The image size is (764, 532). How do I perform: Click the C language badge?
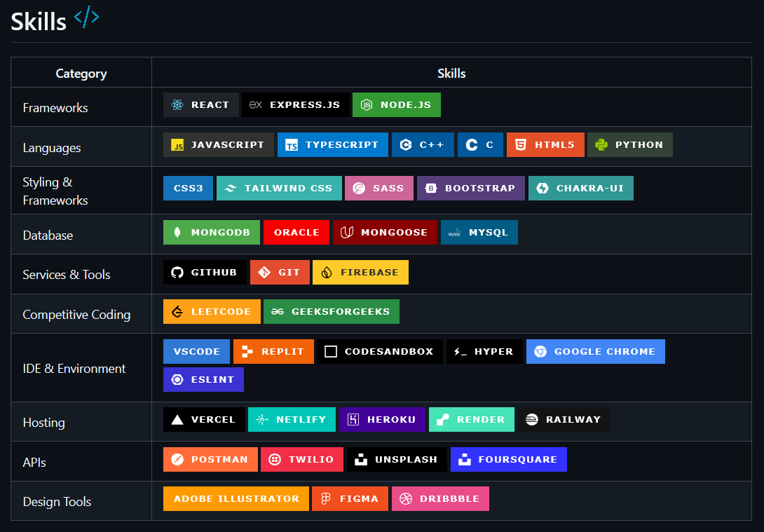point(480,144)
